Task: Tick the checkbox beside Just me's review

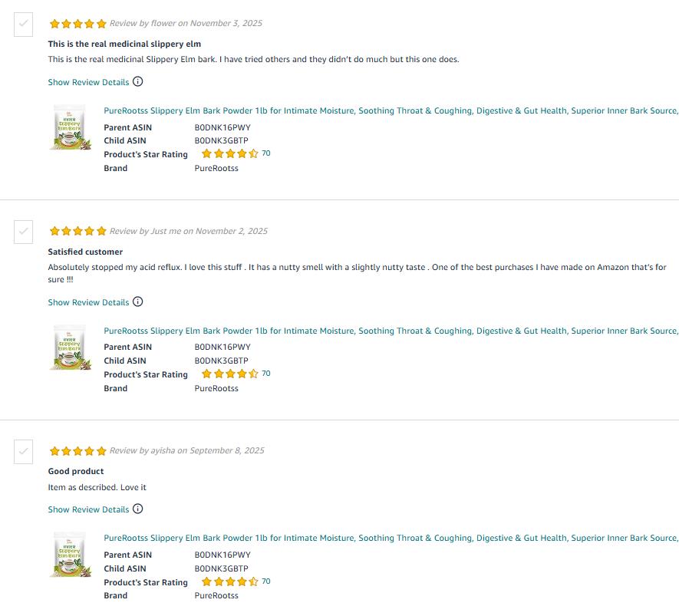Action: 24,232
